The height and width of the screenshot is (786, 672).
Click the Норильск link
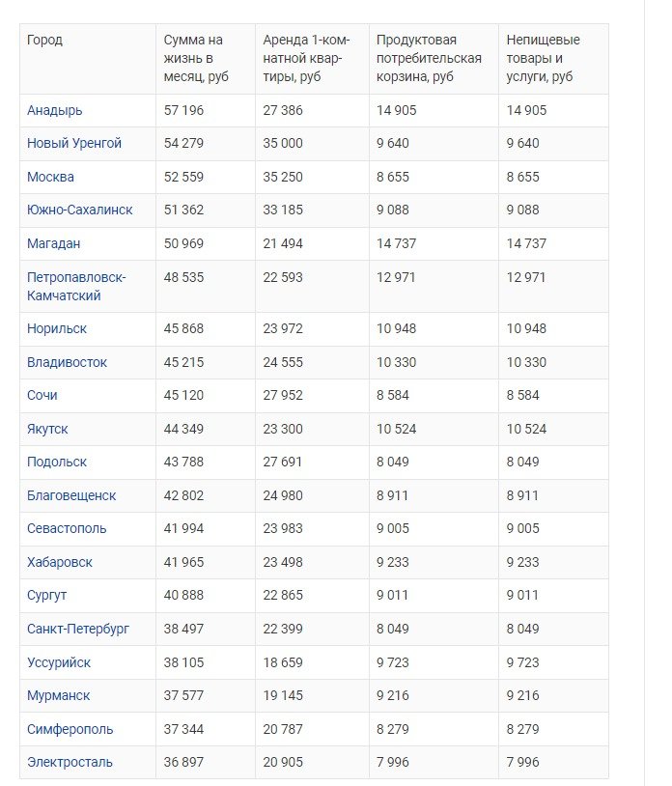click(57, 328)
